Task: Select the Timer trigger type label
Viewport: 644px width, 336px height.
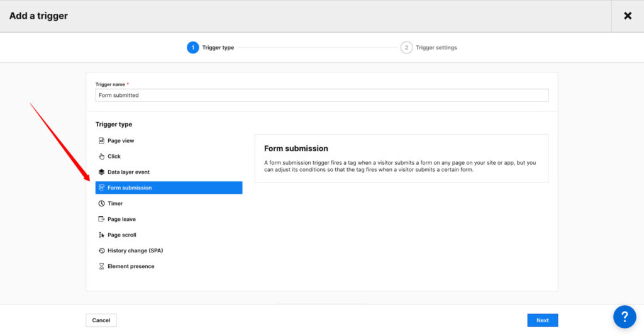Action: [x=115, y=204]
